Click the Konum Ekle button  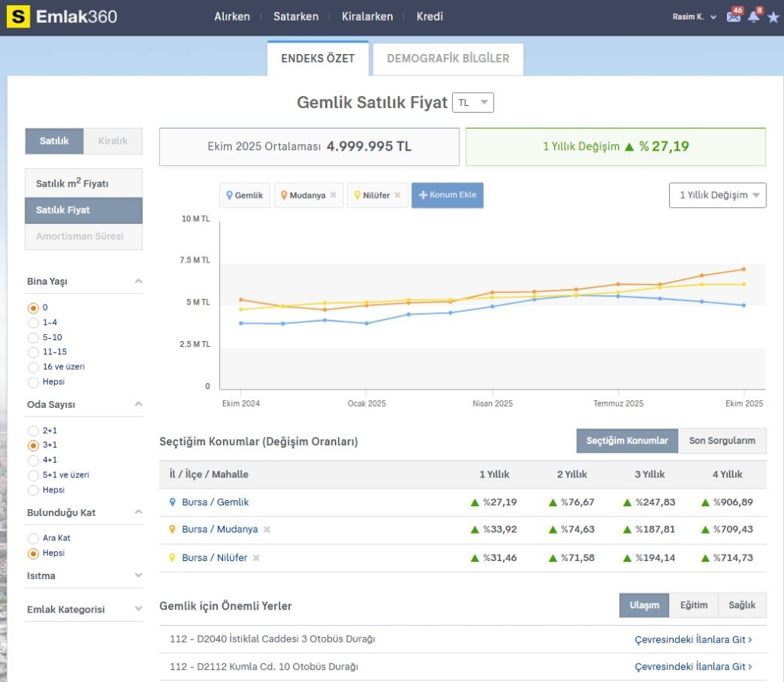(x=447, y=196)
